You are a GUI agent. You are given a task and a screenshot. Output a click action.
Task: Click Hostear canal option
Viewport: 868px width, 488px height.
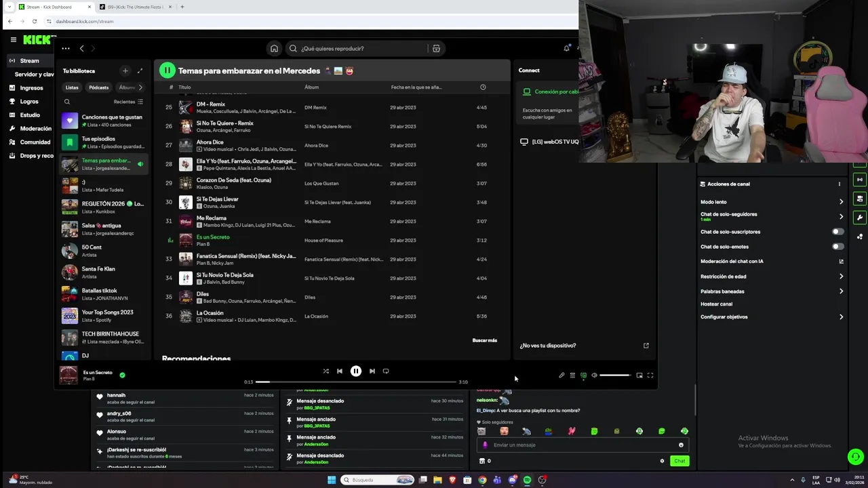tap(716, 304)
